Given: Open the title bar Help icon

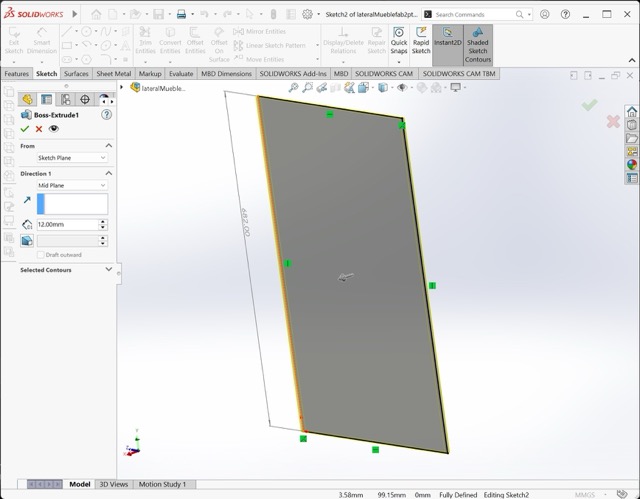Looking at the screenshot, I should click(x=565, y=14).
